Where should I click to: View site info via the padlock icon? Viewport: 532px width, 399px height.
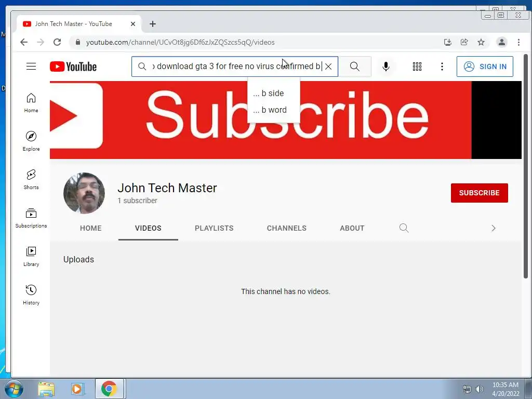(78, 42)
